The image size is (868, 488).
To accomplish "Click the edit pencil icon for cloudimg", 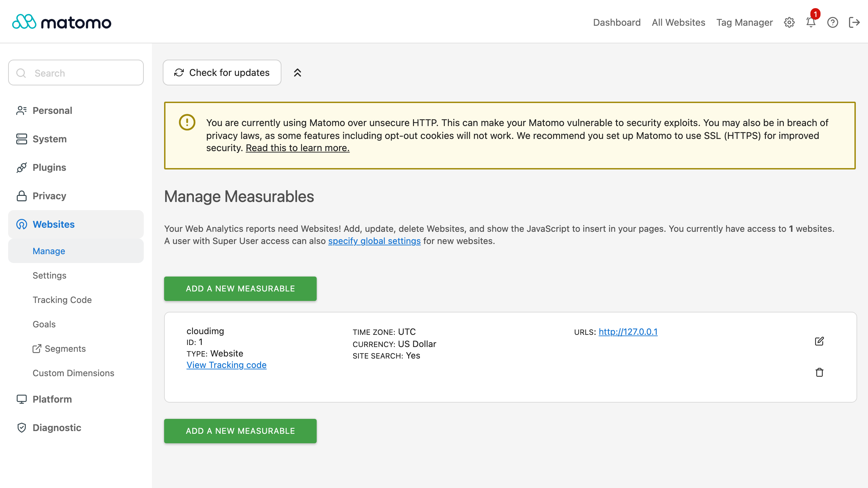I will [x=819, y=341].
